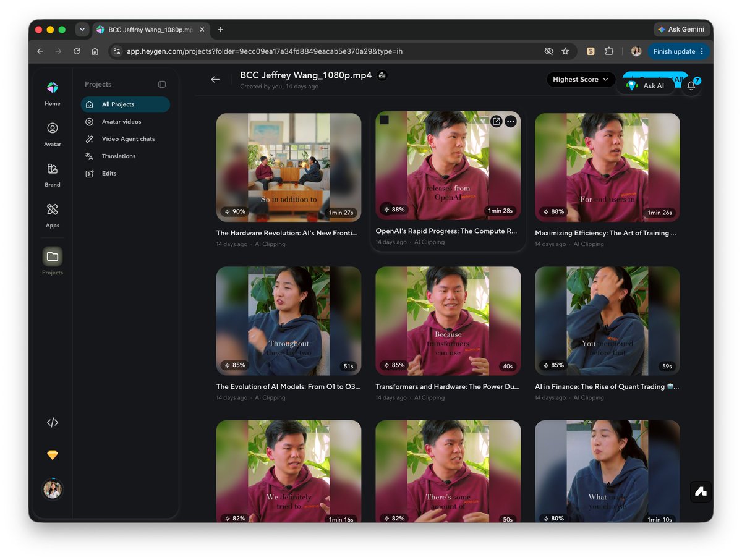Click the "Created by you, 14 days ago" text
Viewport: 742px width, 560px height.
279,87
